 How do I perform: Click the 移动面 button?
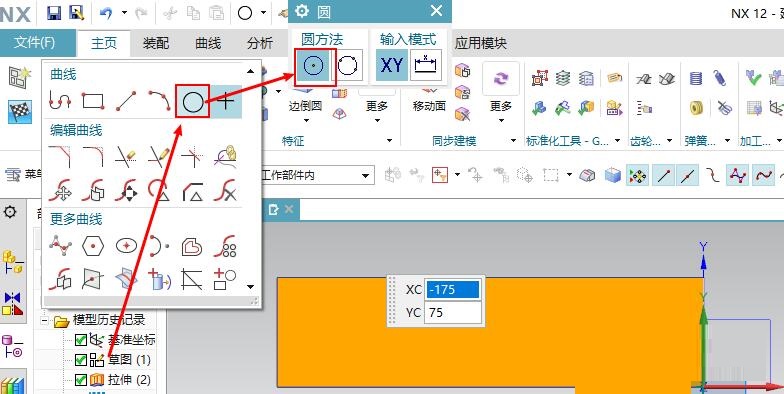430,106
